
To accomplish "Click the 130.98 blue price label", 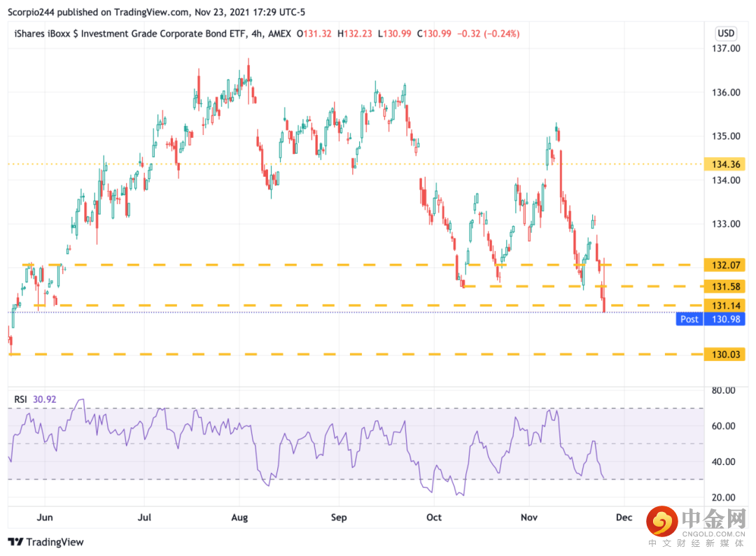I will click(724, 319).
